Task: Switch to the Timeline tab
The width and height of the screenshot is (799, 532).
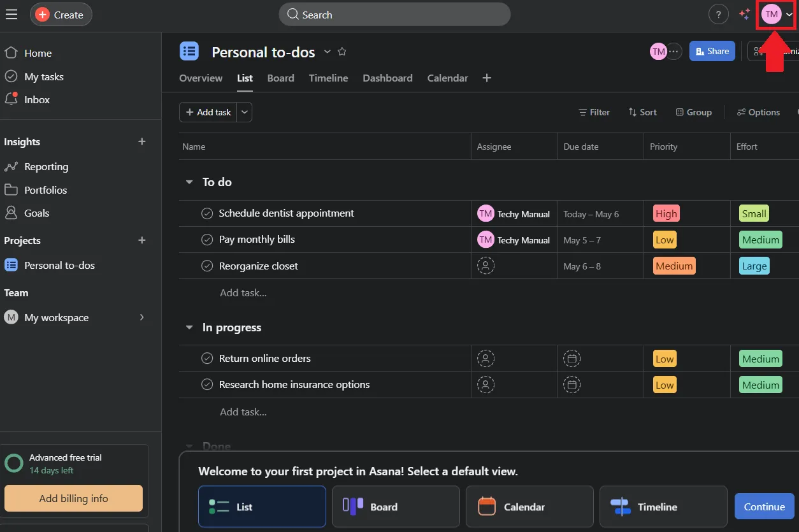Action: [x=328, y=78]
